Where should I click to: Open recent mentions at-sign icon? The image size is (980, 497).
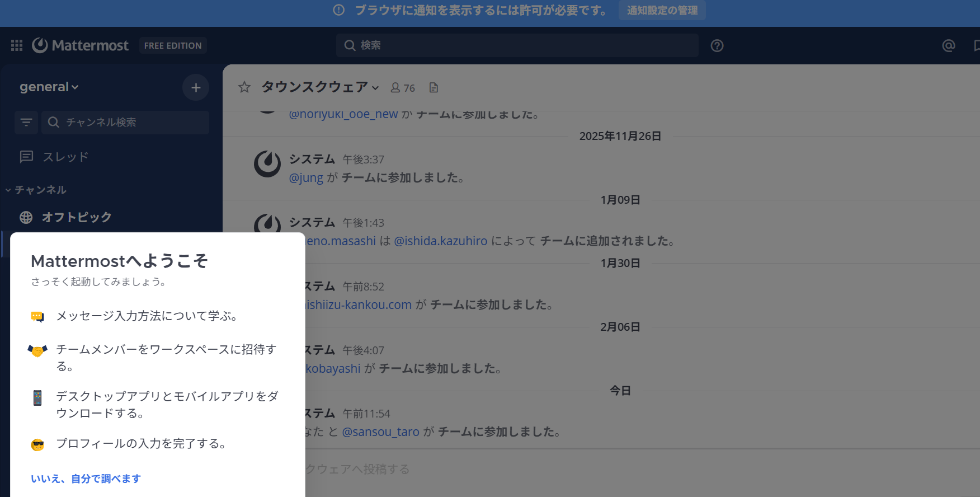click(x=948, y=46)
